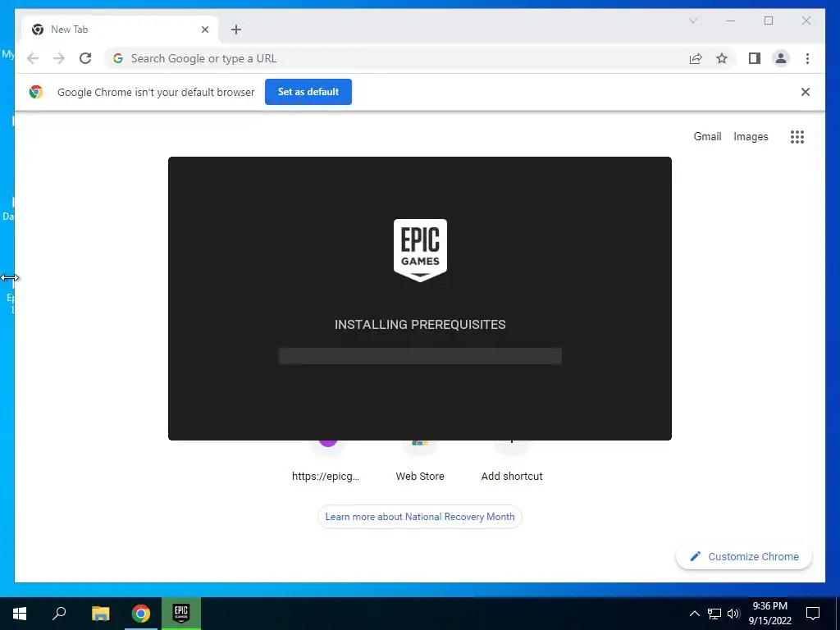
Task: Show hidden system tray icons
Action: point(694,614)
